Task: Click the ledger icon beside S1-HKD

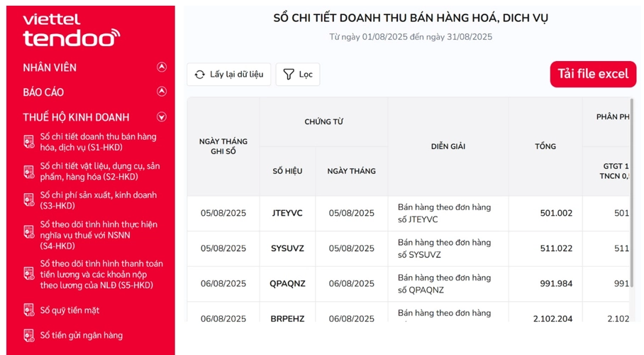Action: 29,142
